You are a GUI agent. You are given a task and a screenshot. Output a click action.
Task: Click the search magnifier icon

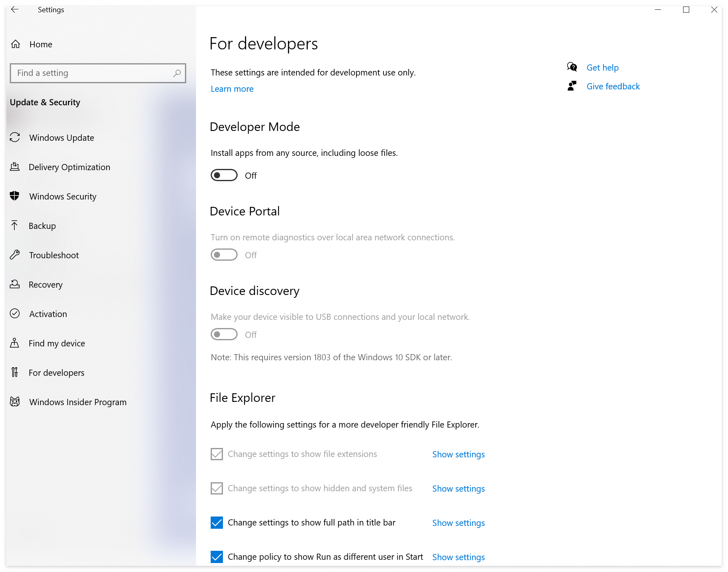(177, 73)
